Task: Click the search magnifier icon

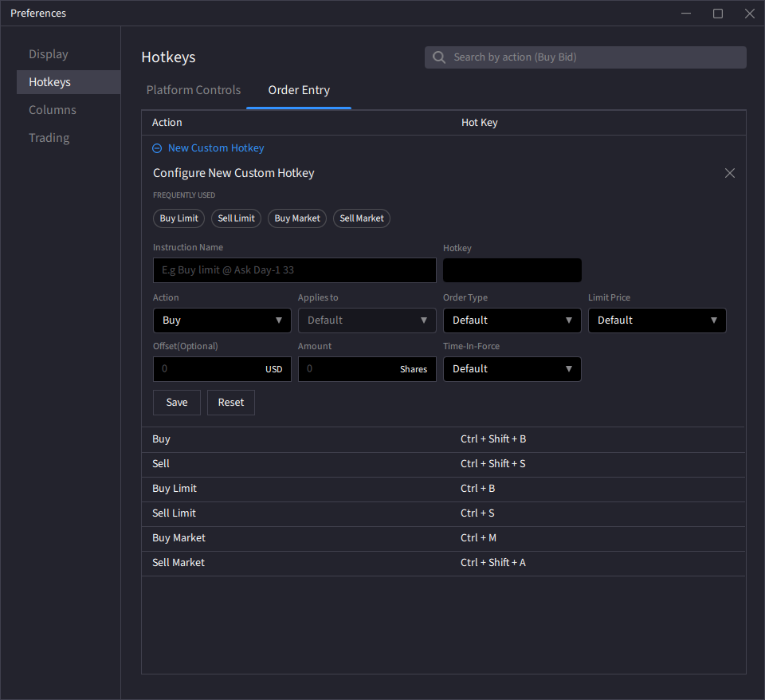Action: 438,57
